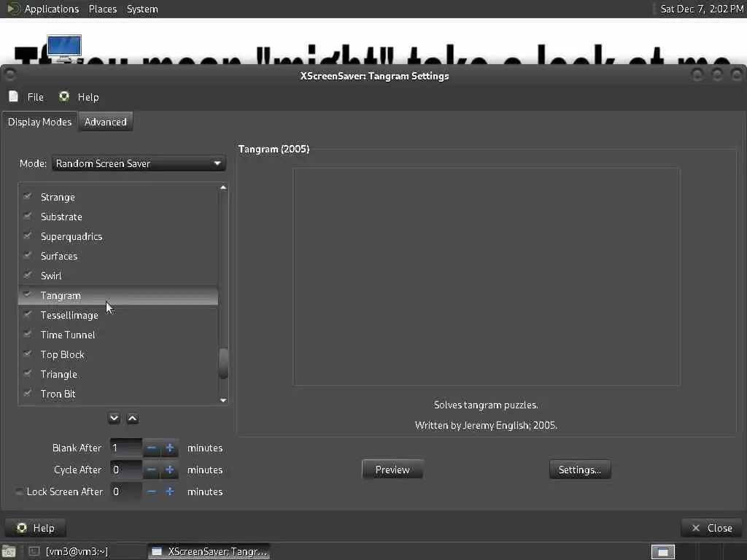
Task: Click the previous screensaver up-arrow button
Action: (x=133, y=418)
